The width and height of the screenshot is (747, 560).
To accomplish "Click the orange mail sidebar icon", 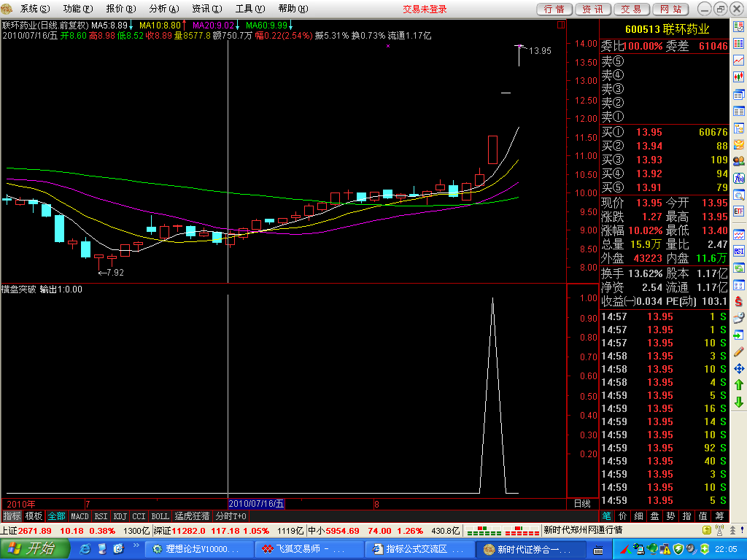I will pos(738,145).
